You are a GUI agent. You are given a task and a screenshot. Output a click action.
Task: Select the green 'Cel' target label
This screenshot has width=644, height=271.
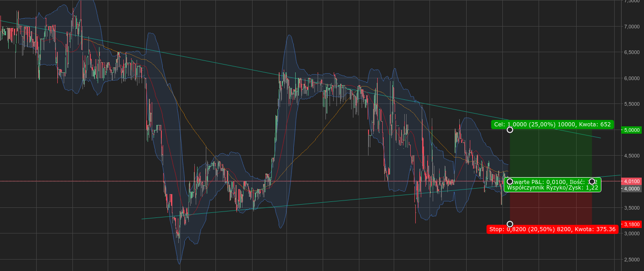[x=551, y=124]
